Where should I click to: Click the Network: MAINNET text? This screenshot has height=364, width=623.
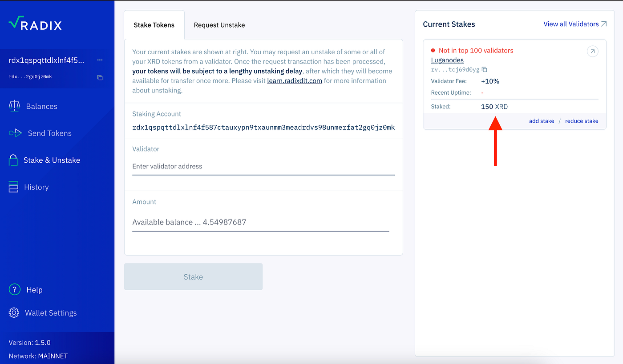coord(38,356)
